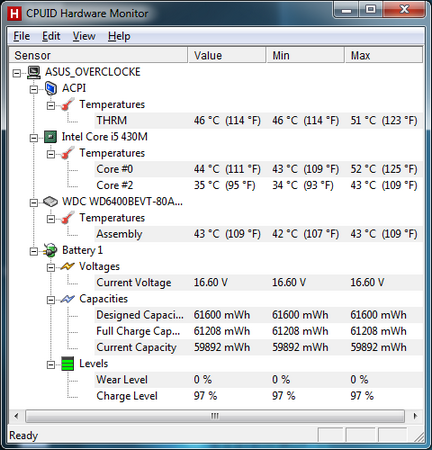Collapse the Intel Core i5 430M node
This screenshot has width=432, height=450.
point(34,138)
